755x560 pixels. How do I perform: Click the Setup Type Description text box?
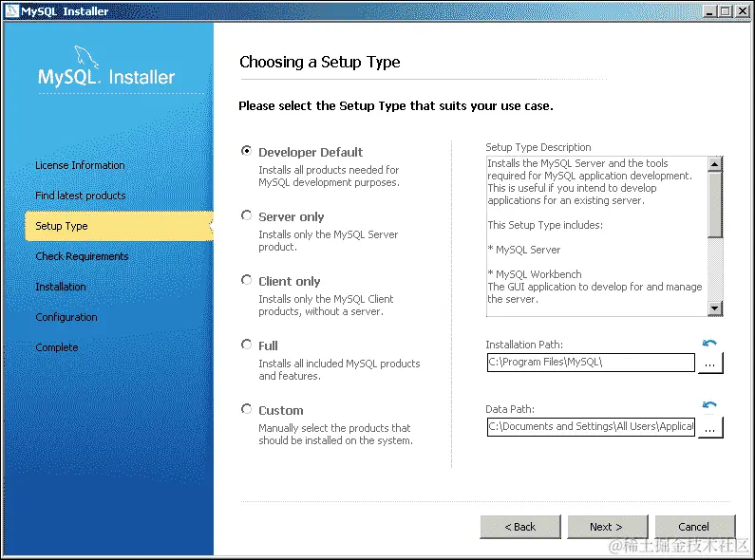coord(597,236)
